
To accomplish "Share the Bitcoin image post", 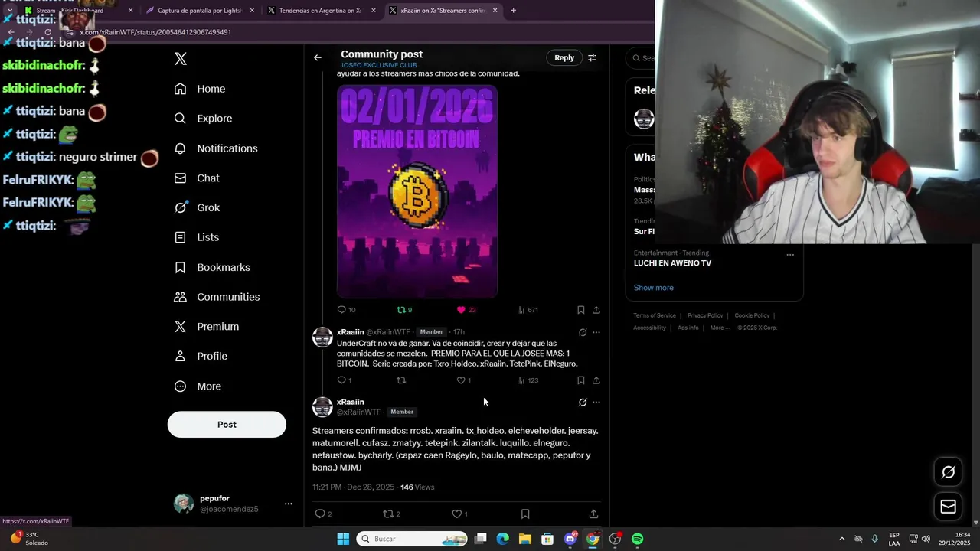I will coord(596,310).
